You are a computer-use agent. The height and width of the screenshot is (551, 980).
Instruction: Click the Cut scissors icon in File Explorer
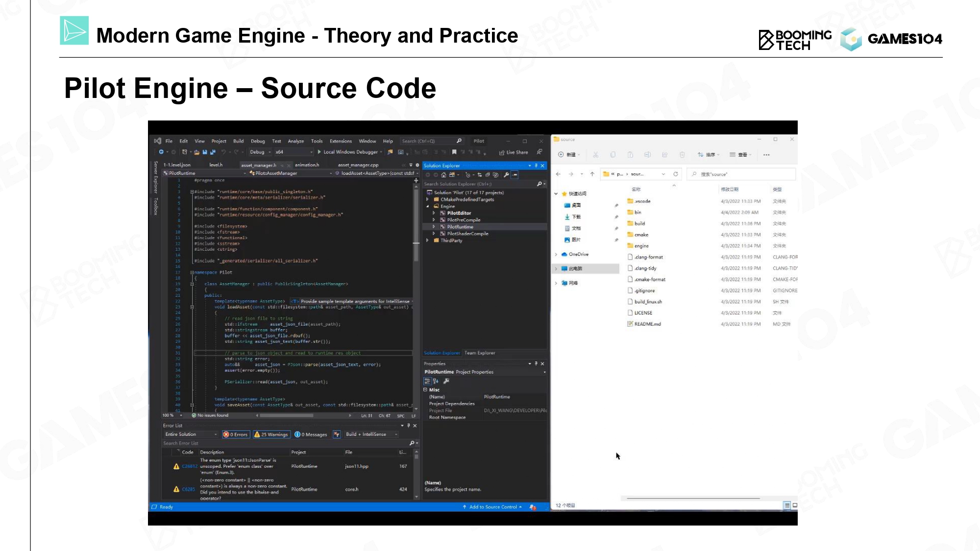595,155
